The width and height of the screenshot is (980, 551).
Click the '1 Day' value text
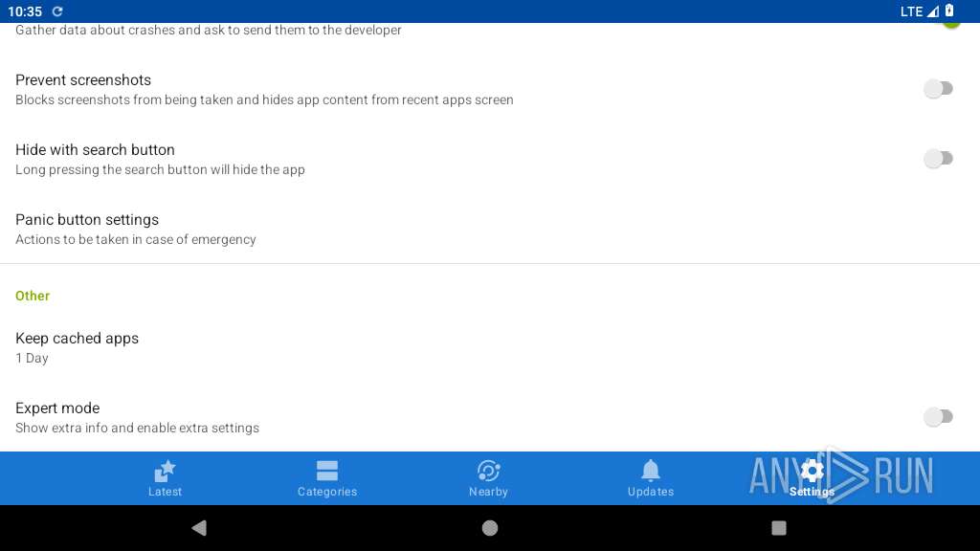32,358
